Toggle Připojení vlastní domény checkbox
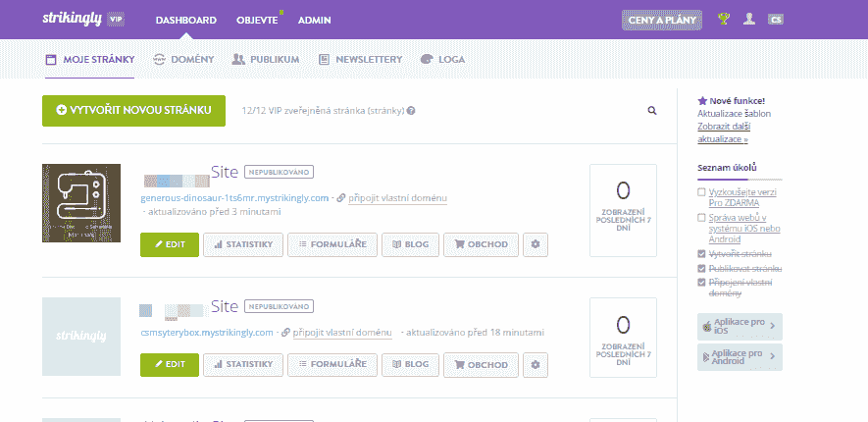The height and width of the screenshot is (422, 868). [x=701, y=283]
